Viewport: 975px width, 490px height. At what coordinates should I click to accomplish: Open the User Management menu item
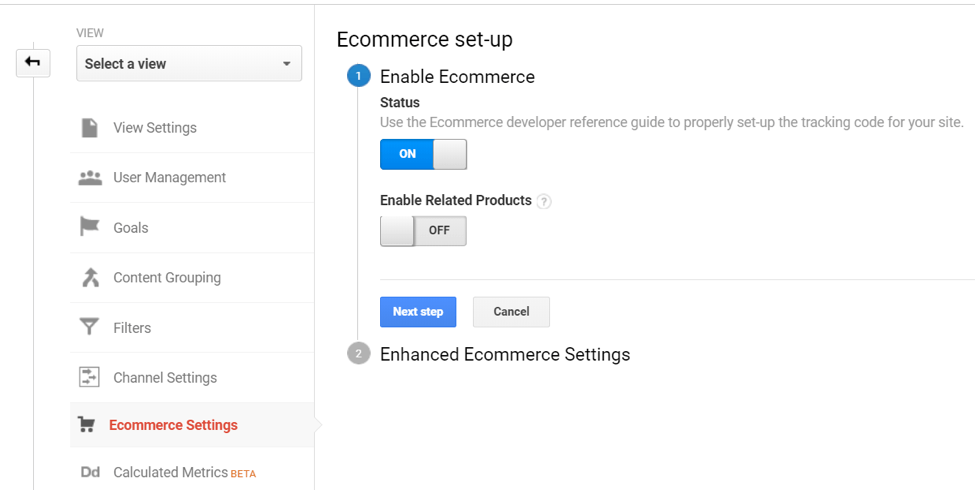169,178
